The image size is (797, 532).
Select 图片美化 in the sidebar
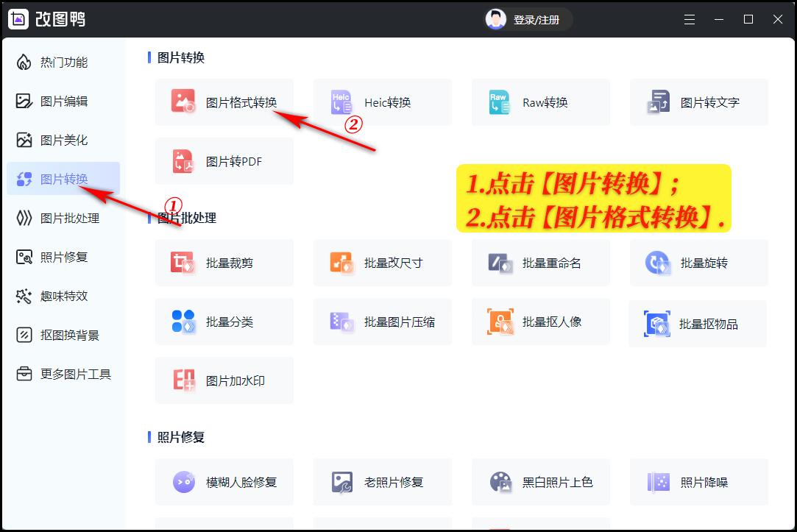coord(63,141)
